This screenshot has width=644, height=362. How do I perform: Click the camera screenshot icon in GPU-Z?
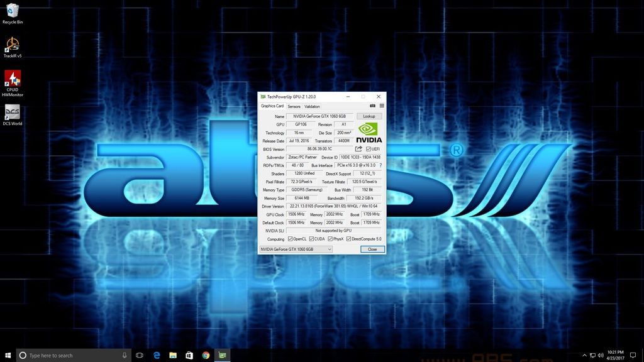coord(373,106)
